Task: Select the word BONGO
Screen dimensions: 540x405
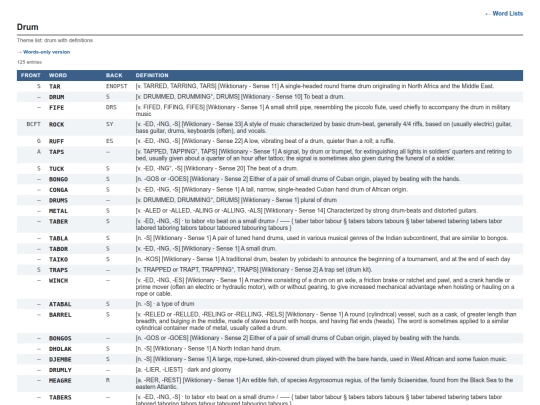Action: [59, 179]
